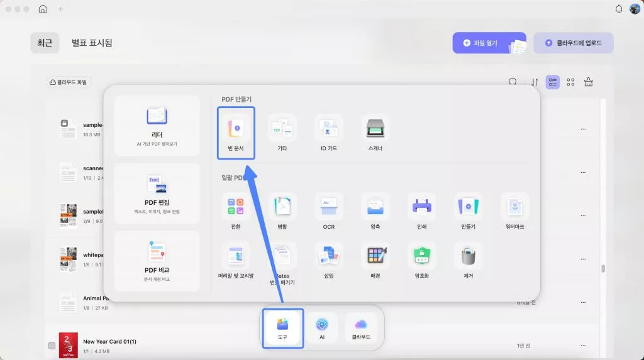
Task: Open the PDF 편집 card
Action: pyautogui.click(x=157, y=194)
